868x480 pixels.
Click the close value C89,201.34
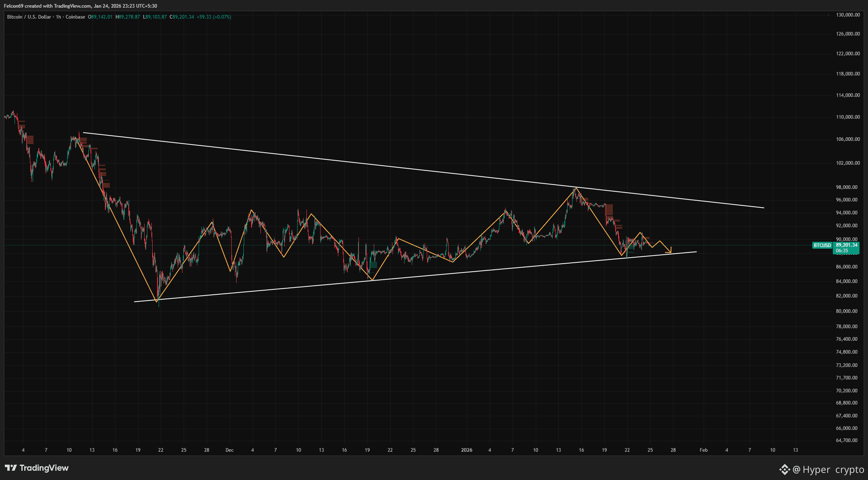click(182, 17)
